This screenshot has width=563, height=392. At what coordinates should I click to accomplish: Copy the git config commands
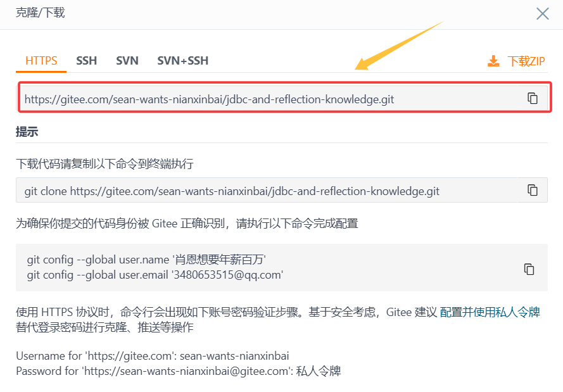pyautogui.click(x=529, y=269)
